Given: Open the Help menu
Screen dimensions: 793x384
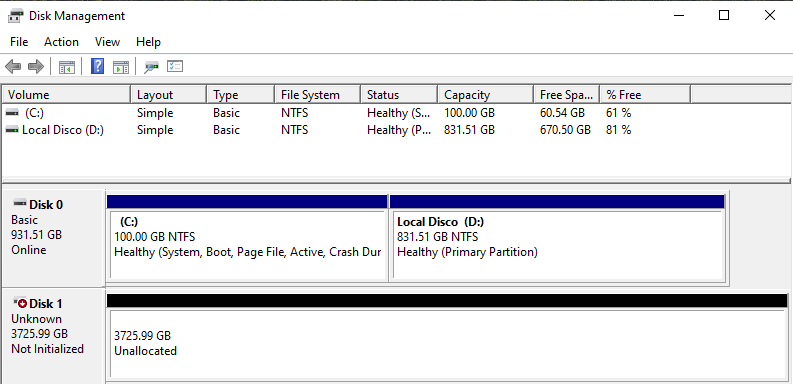Looking at the screenshot, I should coord(148,42).
